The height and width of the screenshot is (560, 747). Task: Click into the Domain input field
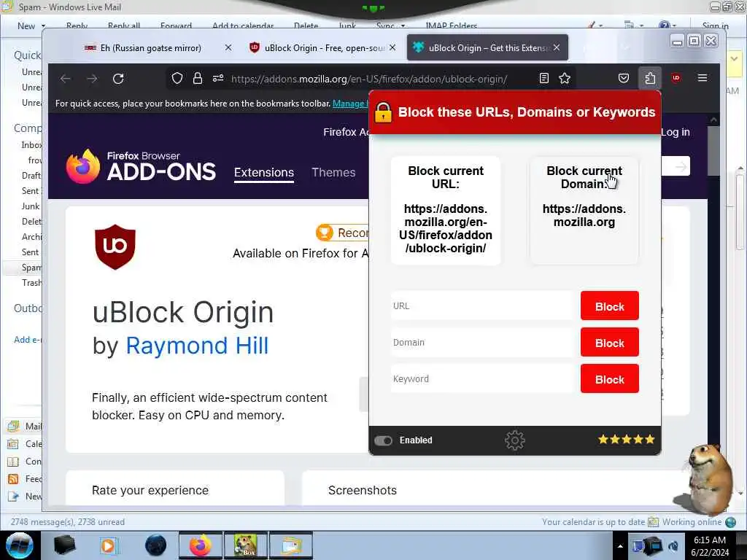pyautogui.click(x=483, y=343)
